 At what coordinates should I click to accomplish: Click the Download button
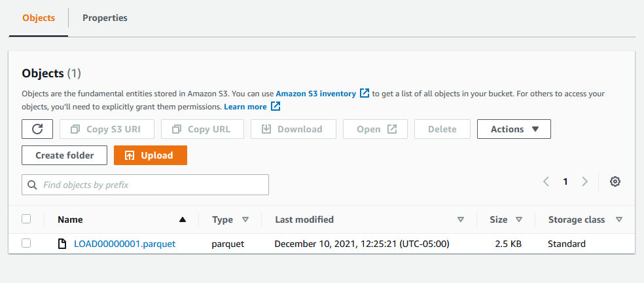point(293,129)
